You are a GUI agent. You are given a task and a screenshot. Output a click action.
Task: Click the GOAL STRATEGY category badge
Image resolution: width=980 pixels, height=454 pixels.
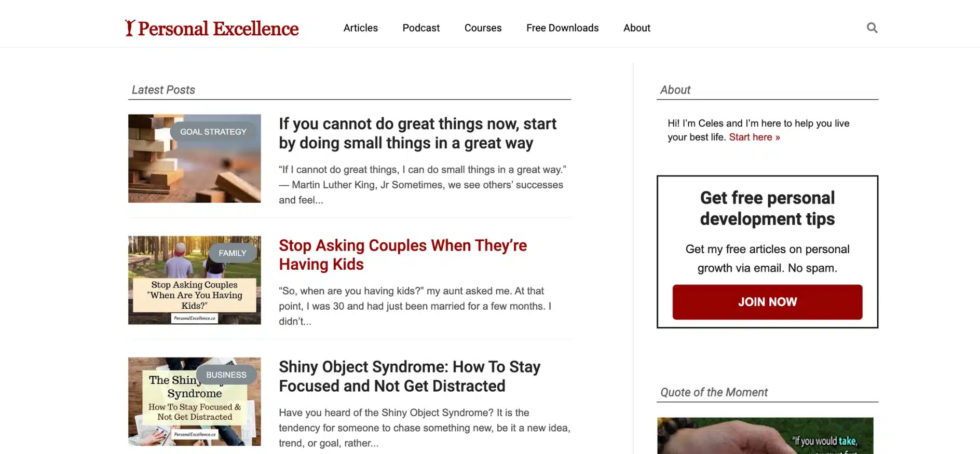click(213, 132)
